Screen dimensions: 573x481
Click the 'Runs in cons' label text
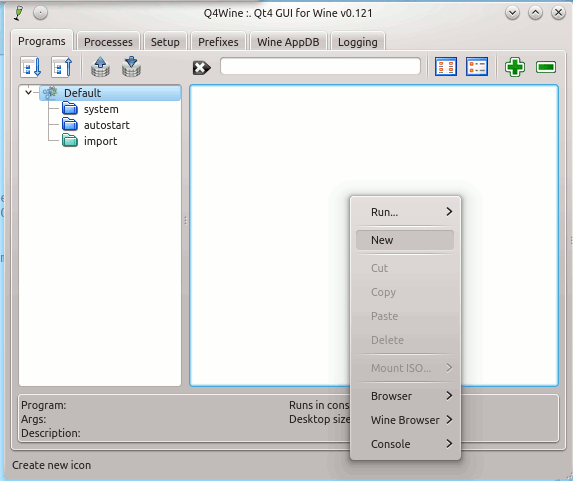tap(319, 405)
